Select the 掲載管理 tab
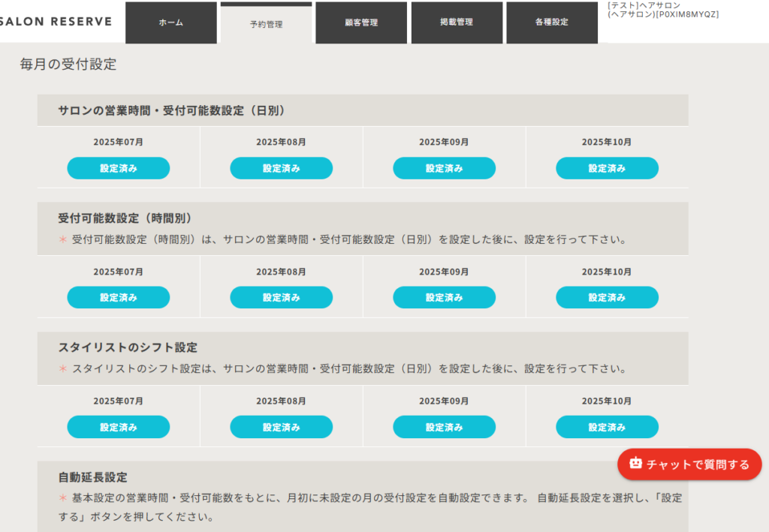Screen dimensions: 769x532 (457, 23)
